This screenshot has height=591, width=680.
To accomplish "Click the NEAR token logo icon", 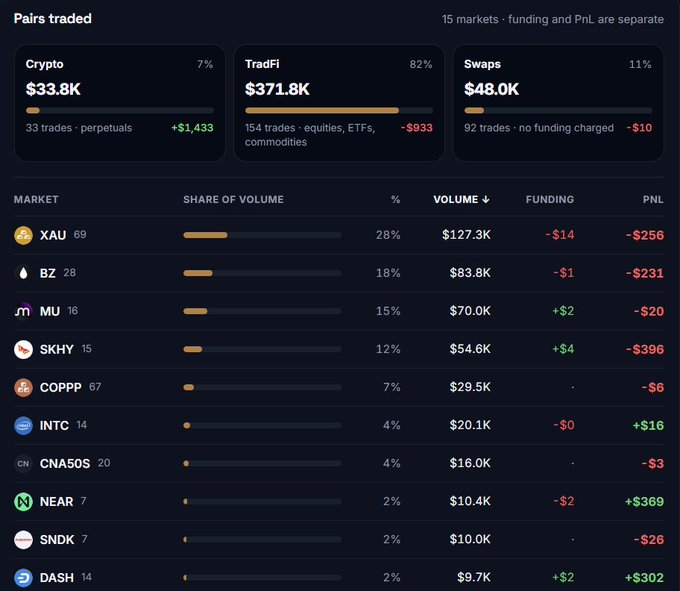I will point(23,502).
